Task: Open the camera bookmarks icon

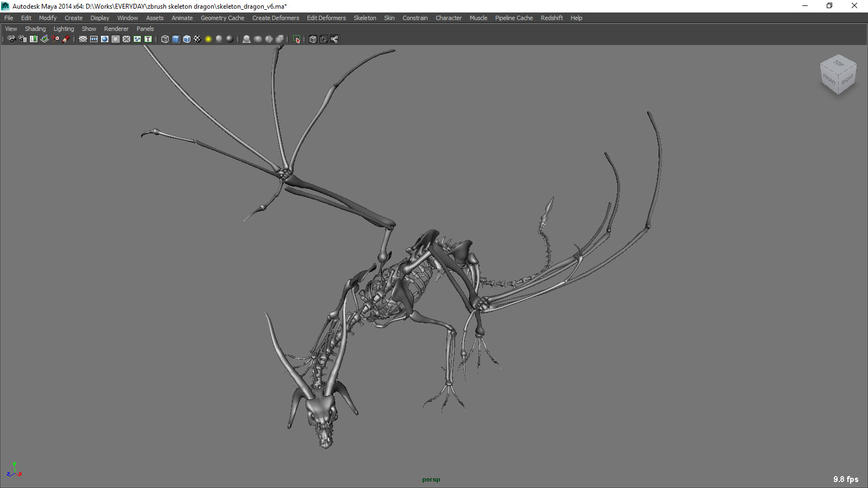Action: coord(33,38)
